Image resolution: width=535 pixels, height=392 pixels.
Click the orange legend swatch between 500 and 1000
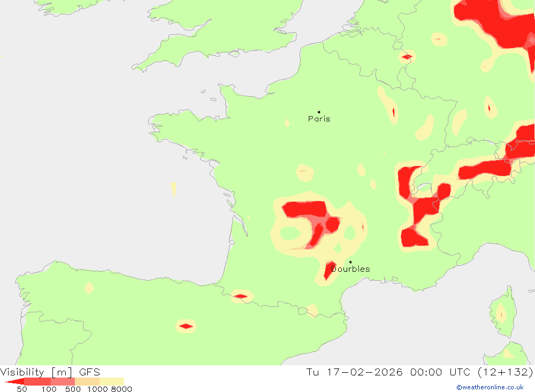[x=87, y=381]
